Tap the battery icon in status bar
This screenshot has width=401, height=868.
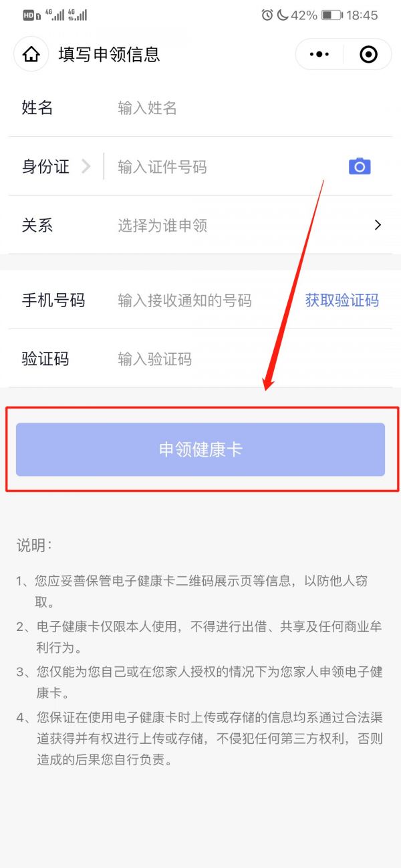(331, 15)
